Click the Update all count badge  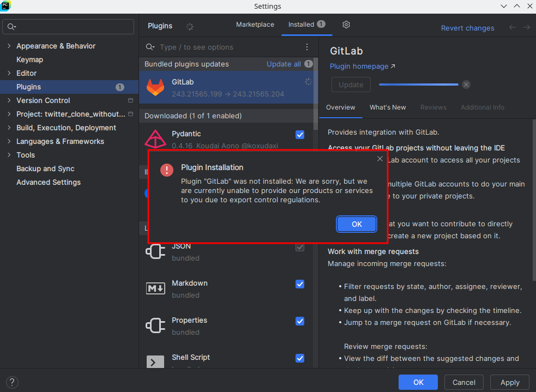[x=308, y=64]
